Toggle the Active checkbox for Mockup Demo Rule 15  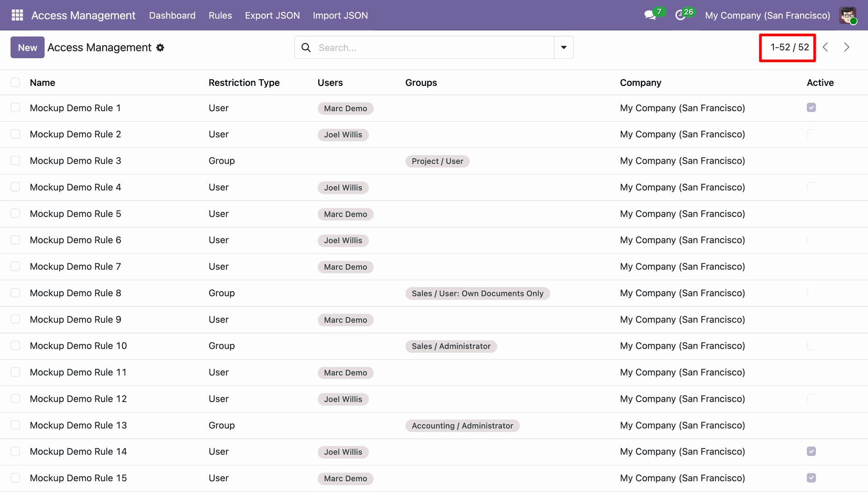(811, 478)
